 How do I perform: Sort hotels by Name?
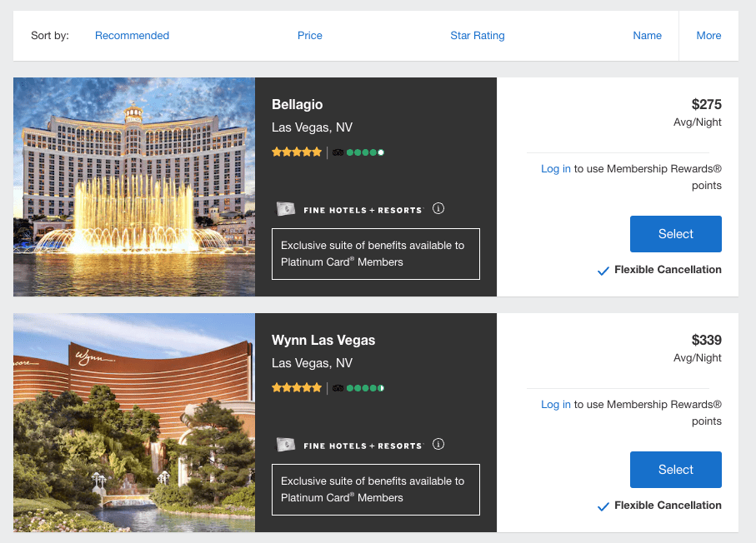[647, 35]
